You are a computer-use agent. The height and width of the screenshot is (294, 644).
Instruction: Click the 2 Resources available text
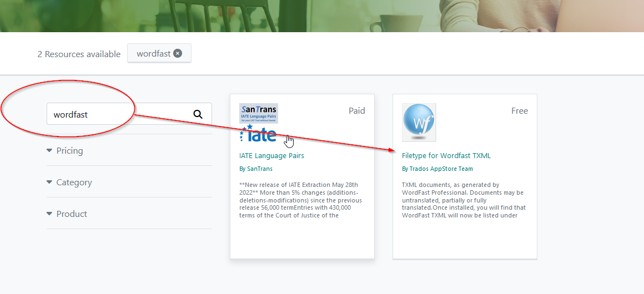79,54
